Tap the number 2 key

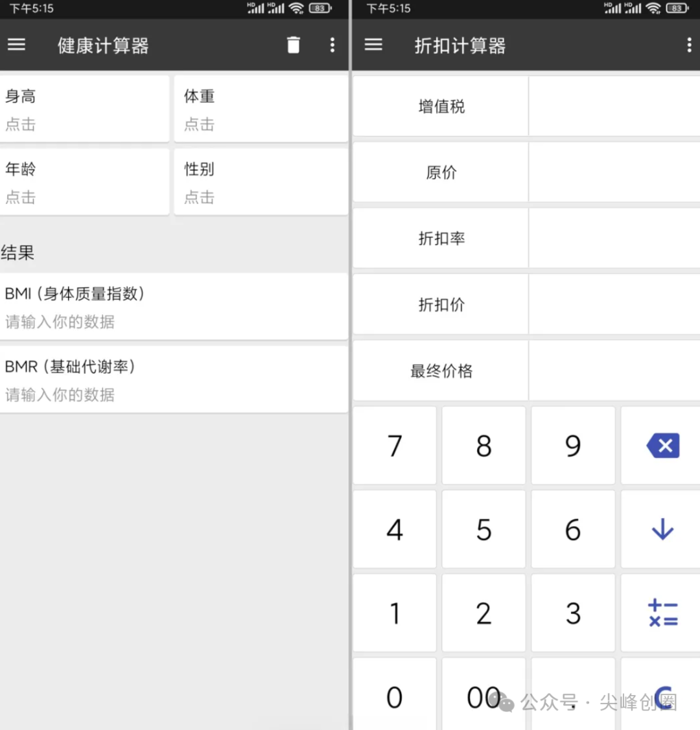484,613
